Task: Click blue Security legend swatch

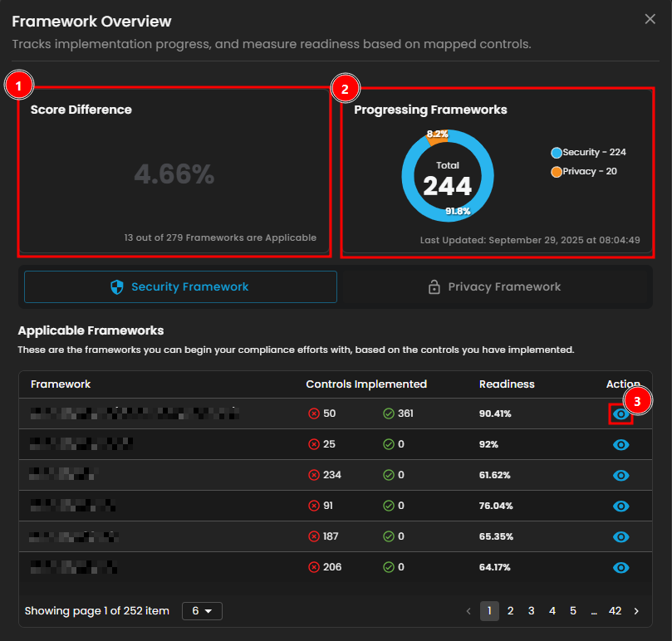Action: 557,153
